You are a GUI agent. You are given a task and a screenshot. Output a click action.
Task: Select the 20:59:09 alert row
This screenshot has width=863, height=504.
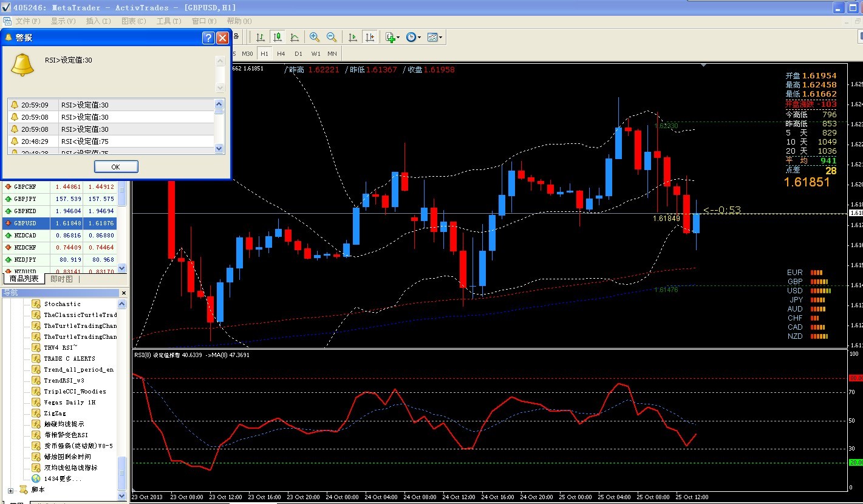click(111, 105)
